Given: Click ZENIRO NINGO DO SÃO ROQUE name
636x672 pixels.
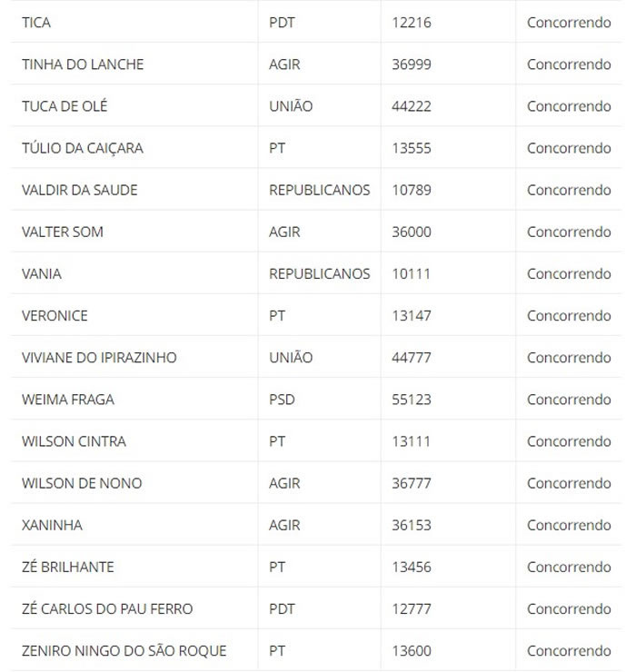Looking at the screenshot, I should click(124, 650).
